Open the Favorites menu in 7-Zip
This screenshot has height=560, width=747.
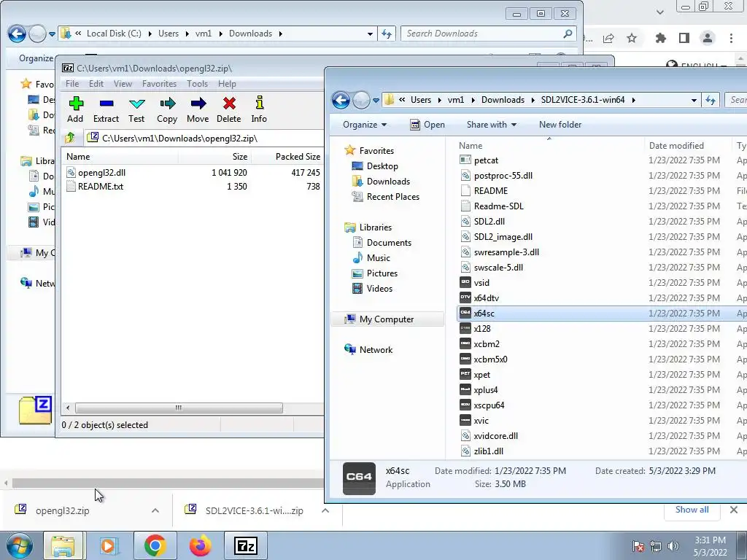[159, 84]
